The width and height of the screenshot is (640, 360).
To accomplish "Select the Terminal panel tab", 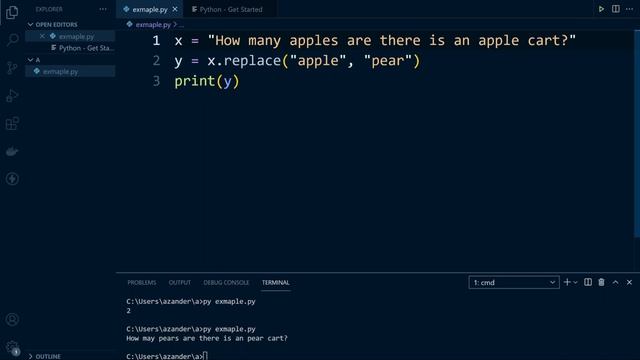I will point(276,282).
